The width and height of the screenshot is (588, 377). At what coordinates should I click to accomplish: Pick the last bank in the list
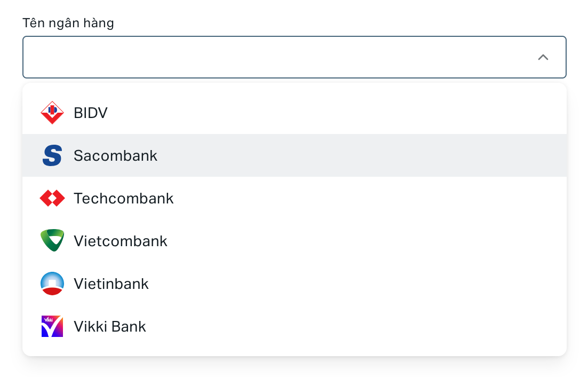(293, 326)
